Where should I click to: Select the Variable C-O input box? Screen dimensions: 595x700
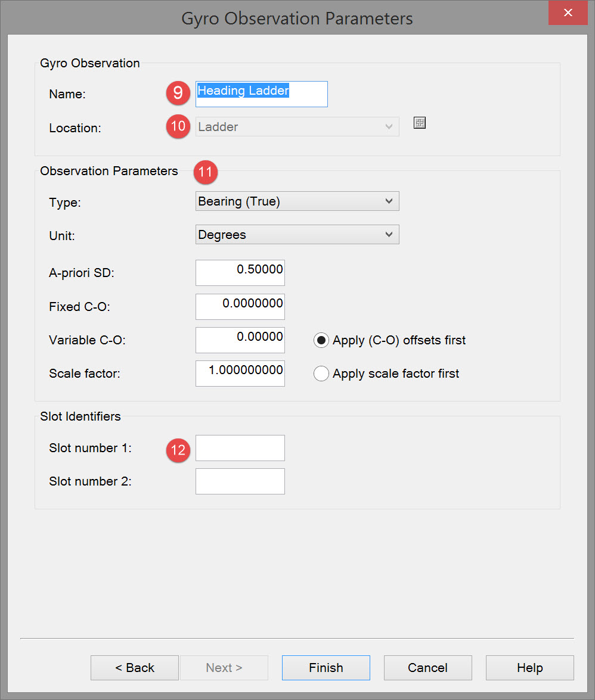pos(240,340)
